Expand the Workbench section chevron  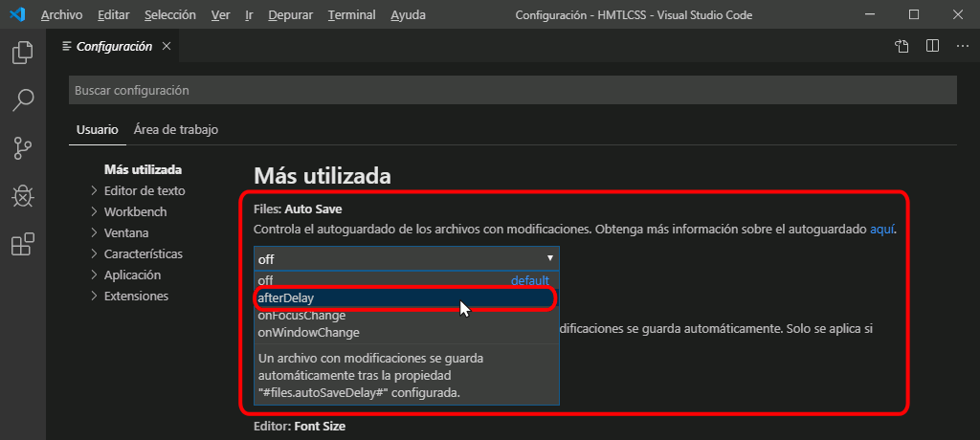click(x=95, y=212)
